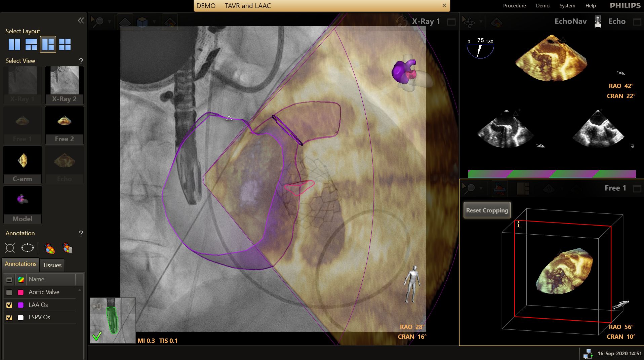Expand the cube view dropdown arrow
Image resolution: width=644 pixels, height=360 pixels.
click(154, 22)
